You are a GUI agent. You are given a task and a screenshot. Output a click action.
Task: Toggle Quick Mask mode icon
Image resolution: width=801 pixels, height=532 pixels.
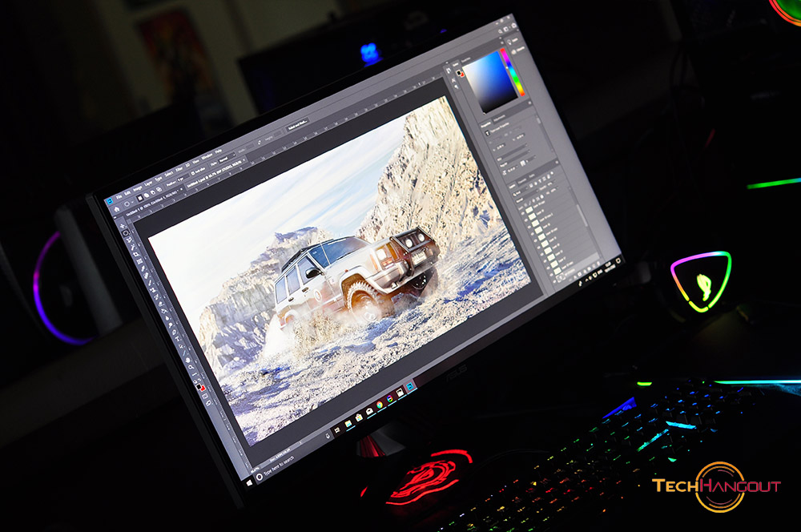click(x=205, y=396)
